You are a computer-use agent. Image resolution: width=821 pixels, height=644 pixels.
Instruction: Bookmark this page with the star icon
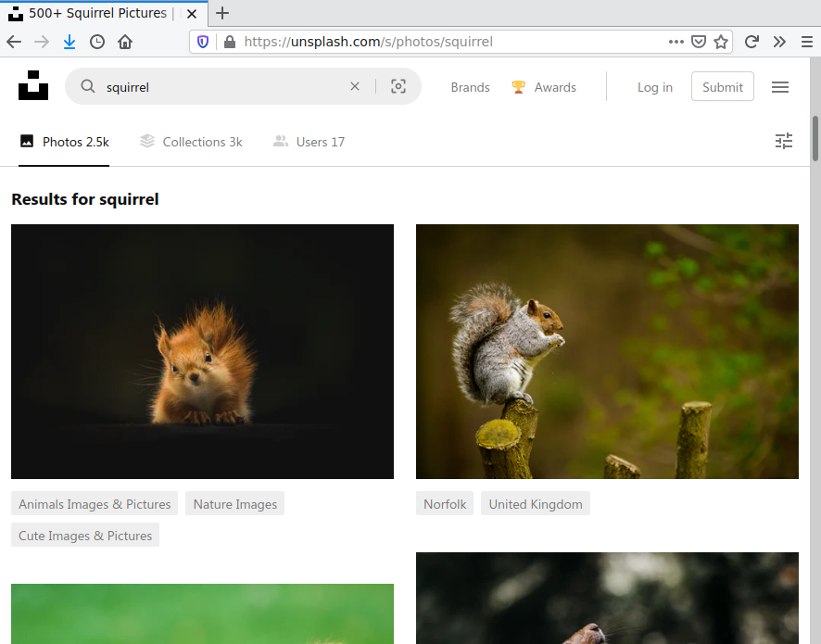721,42
